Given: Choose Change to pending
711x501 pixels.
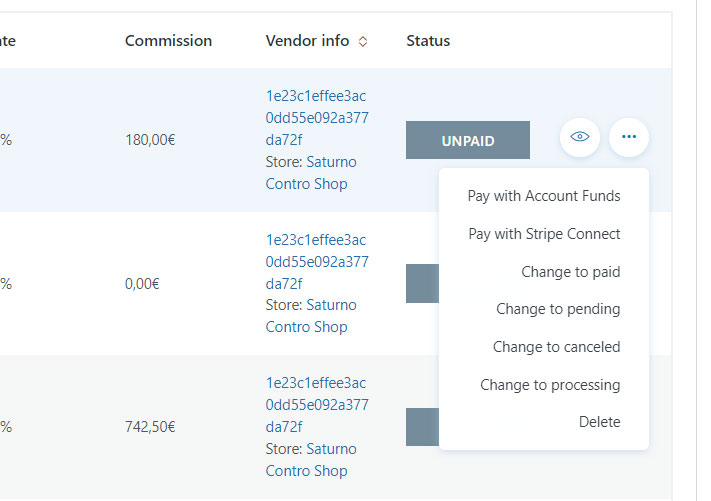Looking at the screenshot, I should point(558,309).
